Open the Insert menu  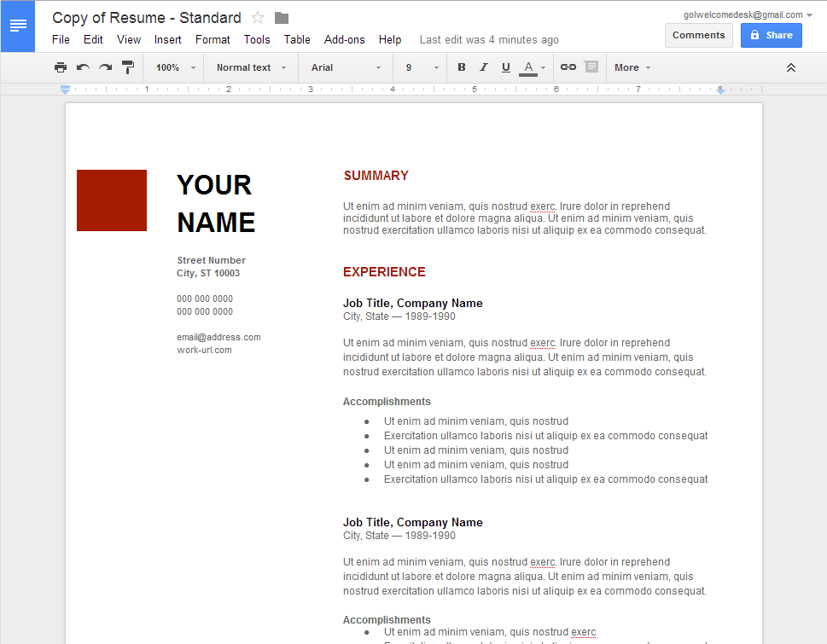click(167, 39)
